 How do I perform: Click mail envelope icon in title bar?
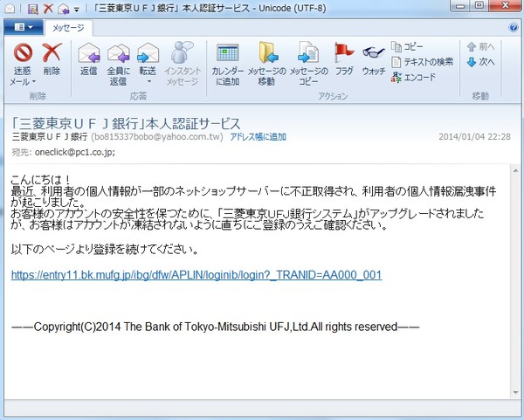10,9
